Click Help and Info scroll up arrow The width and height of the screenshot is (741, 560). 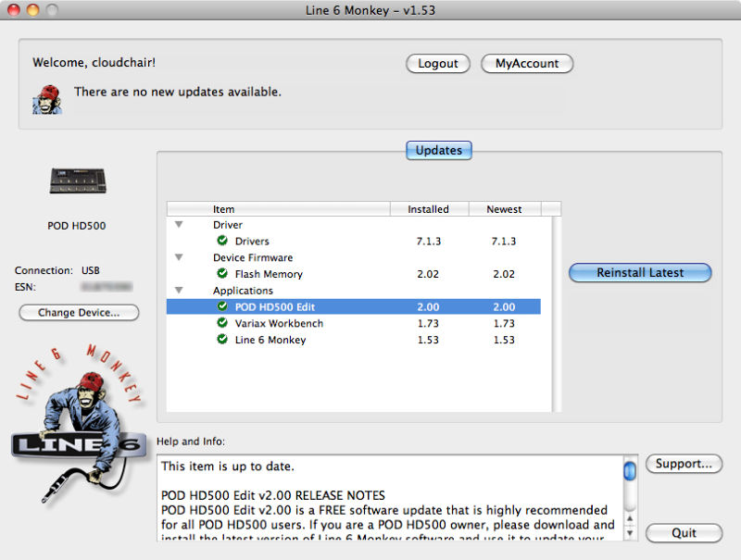[630, 518]
